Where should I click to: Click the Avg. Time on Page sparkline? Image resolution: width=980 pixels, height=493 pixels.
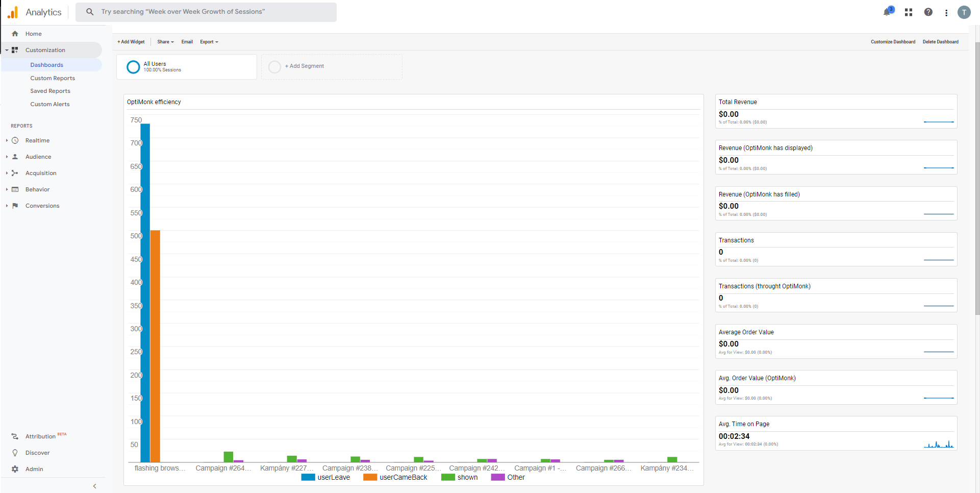[939, 444]
